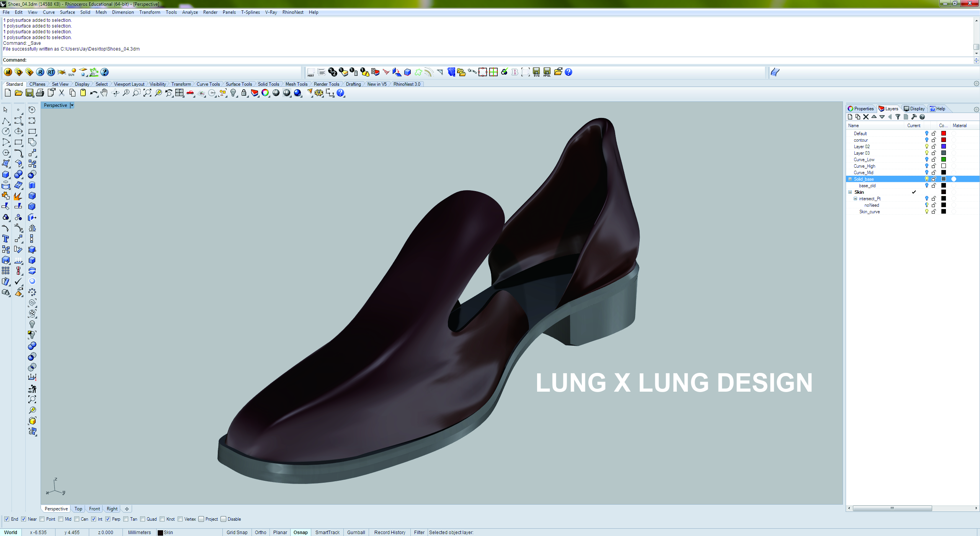Select the Polyline tool in left toolbar
The height and width of the screenshot is (536, 980).
6,121
